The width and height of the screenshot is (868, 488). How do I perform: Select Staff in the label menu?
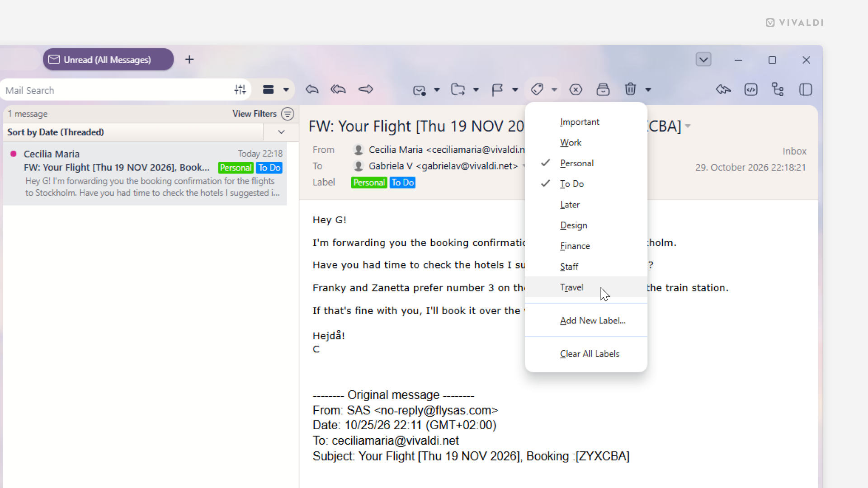click(586, 267)
